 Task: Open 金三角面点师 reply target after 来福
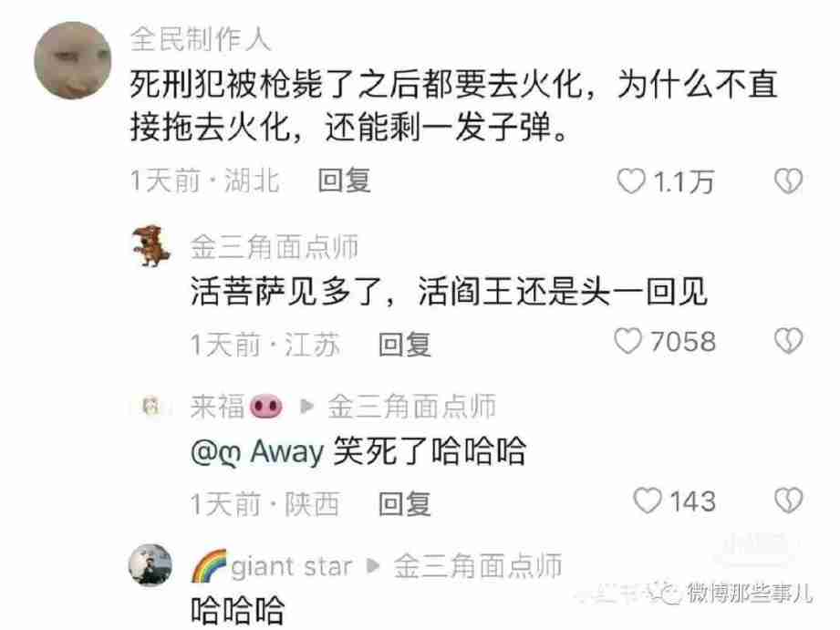pos(412,407)
